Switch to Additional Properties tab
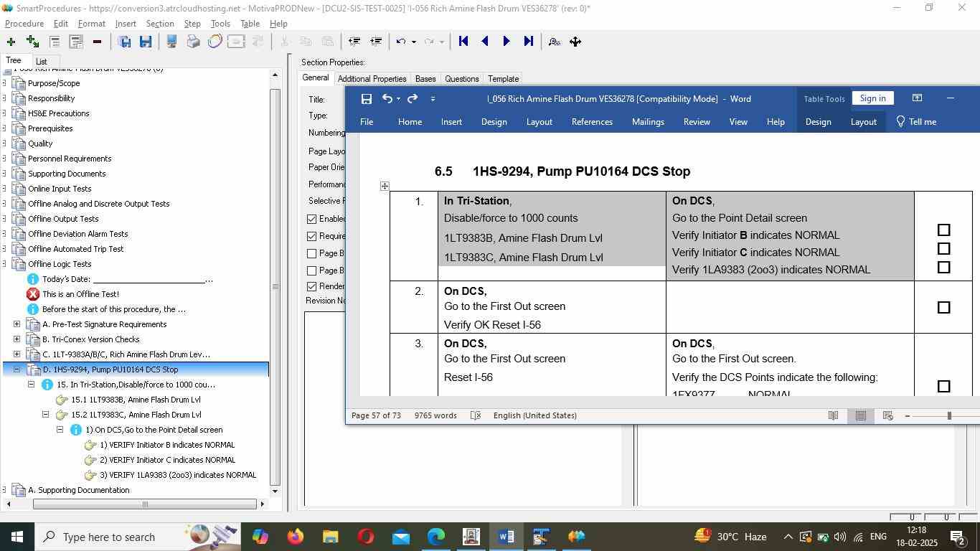 tap(372, 79)
